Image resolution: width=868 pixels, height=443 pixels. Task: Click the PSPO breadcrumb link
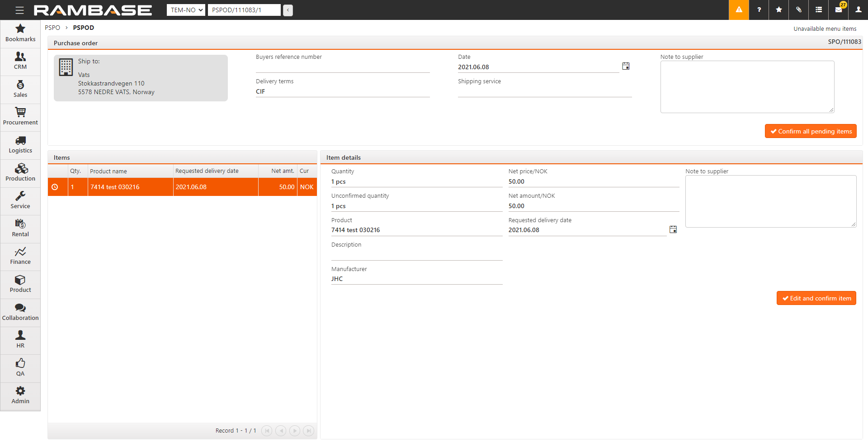(x=52, y=28)
